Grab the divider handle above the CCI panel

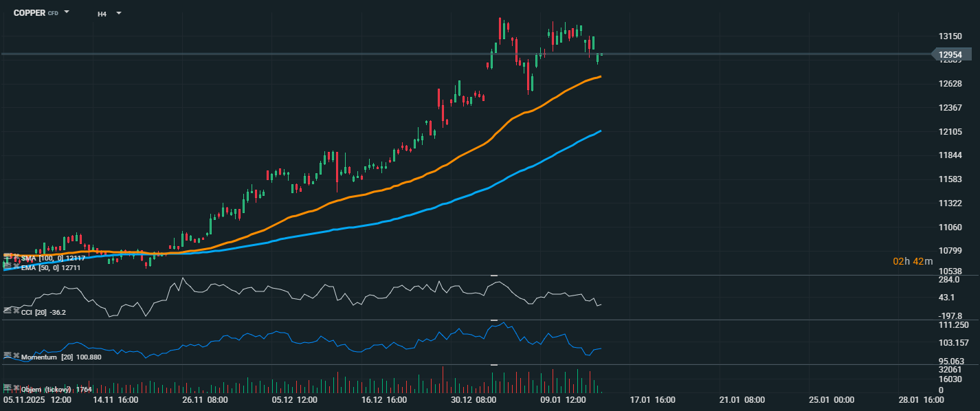(493, 275)
